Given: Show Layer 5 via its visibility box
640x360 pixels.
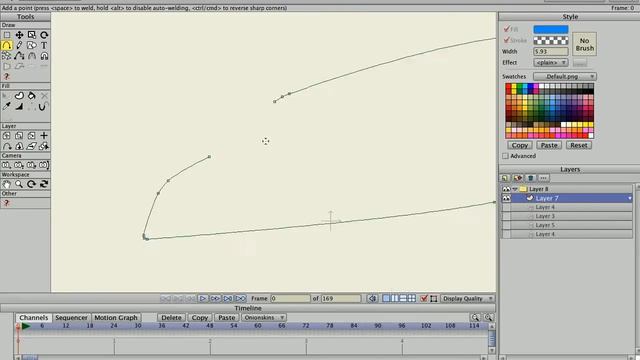Looking at the screenshot, I should 506,225.
